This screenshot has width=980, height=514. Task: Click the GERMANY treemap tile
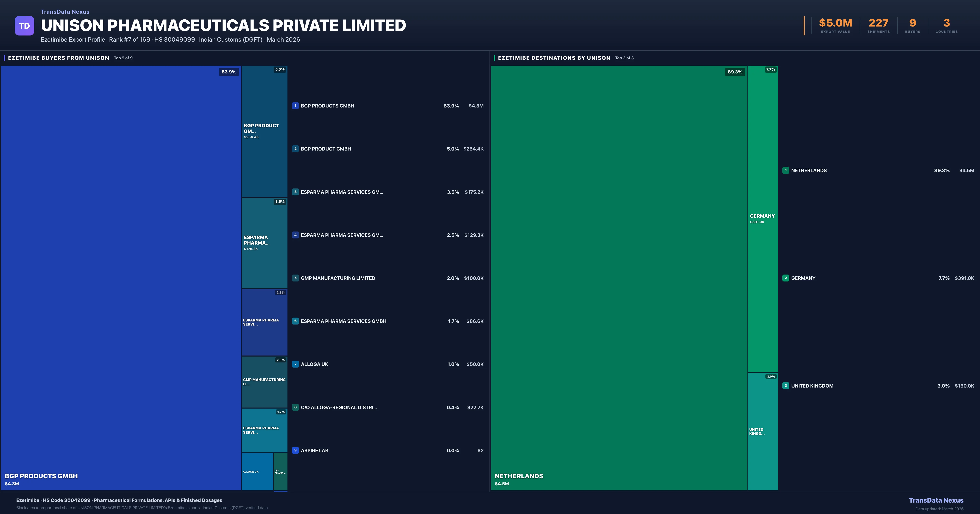pos(762,219)
